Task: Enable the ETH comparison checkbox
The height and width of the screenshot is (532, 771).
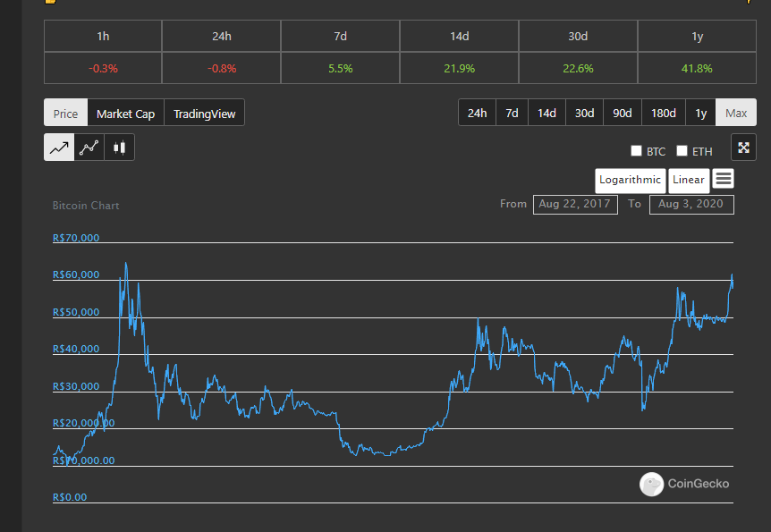Action: pyautogui.click(x=682, y=150)
